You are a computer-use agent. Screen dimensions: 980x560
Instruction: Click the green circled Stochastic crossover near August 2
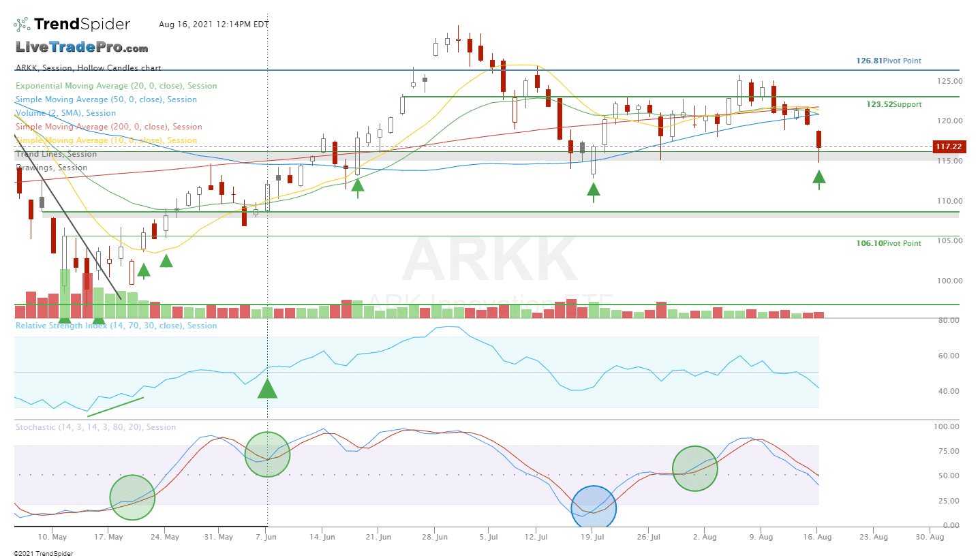click(x=695, y=468)
